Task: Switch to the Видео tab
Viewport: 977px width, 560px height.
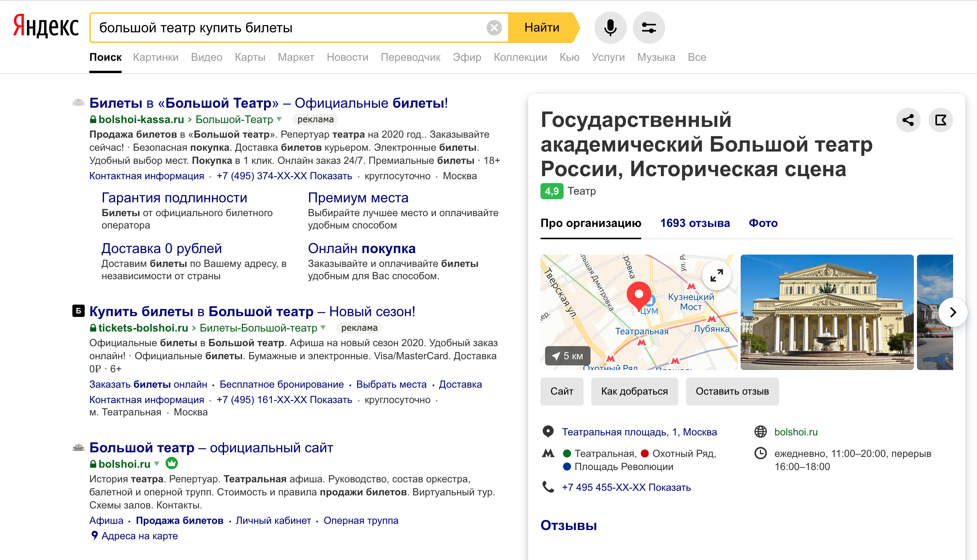Action: tap(206, 57)
